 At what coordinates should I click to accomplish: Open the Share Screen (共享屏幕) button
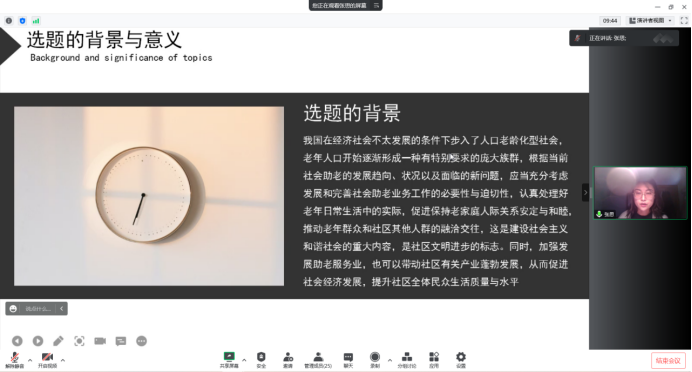(229, 360)
